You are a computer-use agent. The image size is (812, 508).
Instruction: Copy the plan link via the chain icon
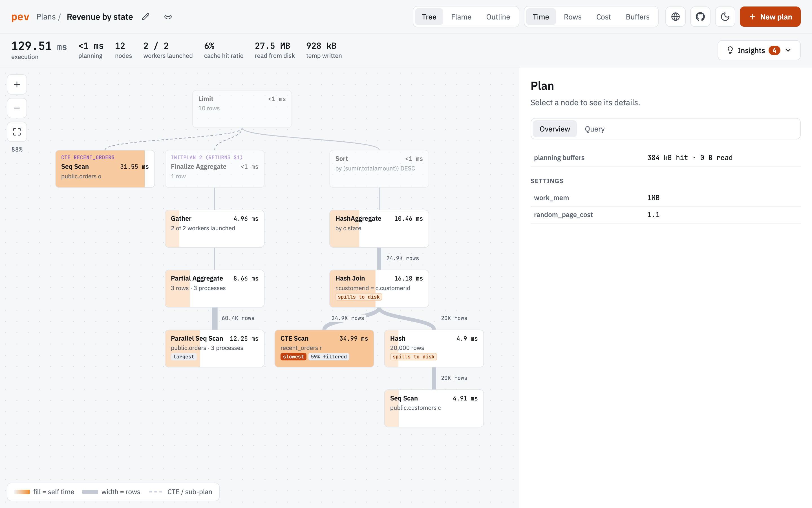tap(168, 17)
